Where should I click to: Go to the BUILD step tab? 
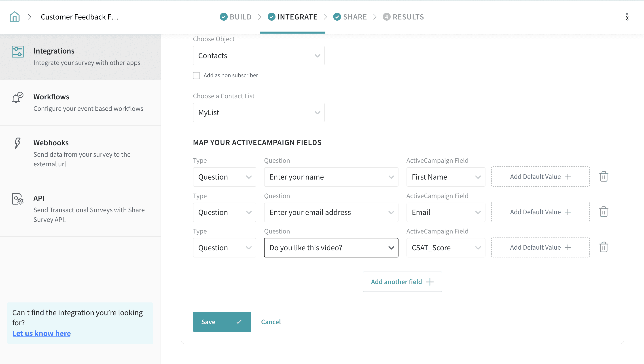coord(236,17)
